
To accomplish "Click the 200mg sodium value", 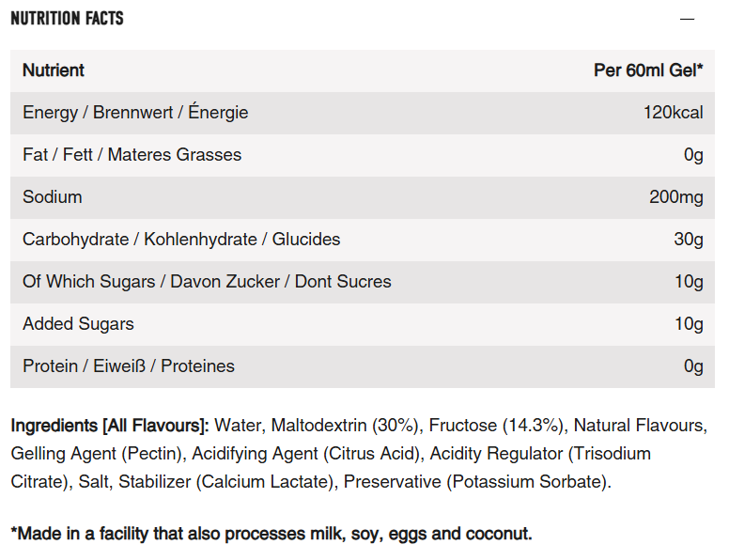I will click(x=676, y=197).
